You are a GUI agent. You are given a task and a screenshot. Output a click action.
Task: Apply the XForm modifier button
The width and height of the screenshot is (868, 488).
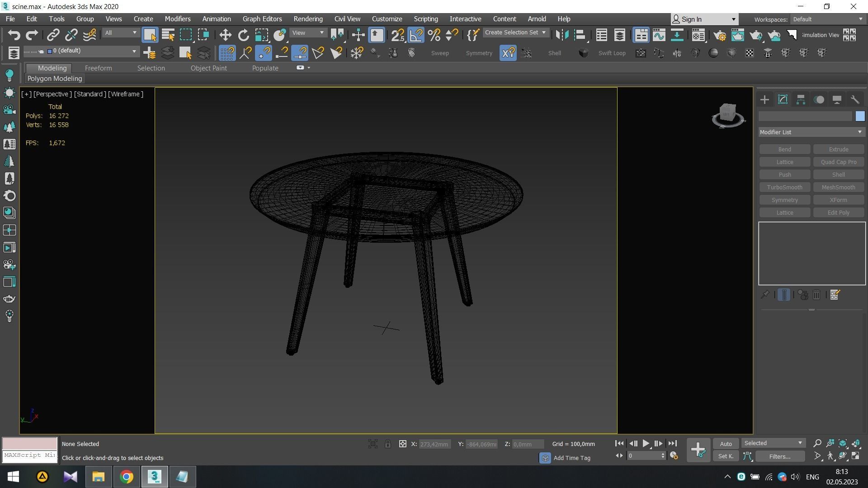pyautogui.click(x=839, y=200)
